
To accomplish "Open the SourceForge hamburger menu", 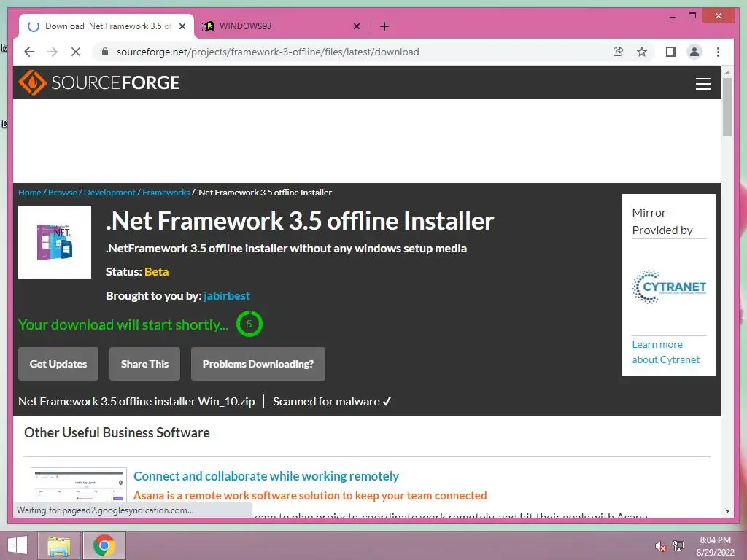I will 703,83.
